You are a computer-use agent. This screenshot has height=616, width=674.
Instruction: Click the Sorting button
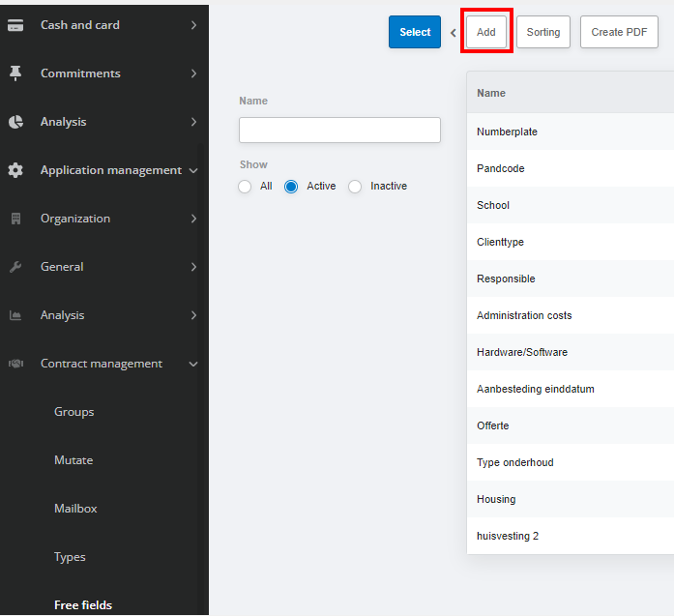tap(543, 32)
